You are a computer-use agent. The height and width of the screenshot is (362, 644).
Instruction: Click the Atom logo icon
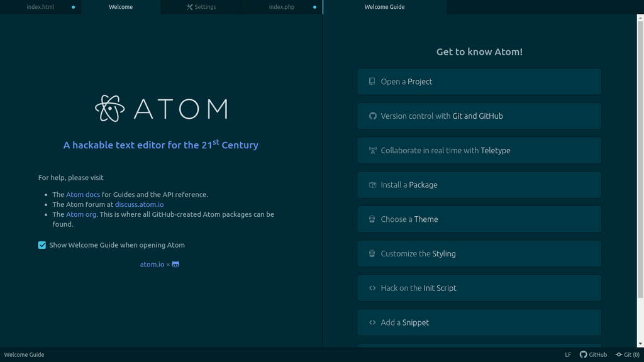(x=109, y=108)
